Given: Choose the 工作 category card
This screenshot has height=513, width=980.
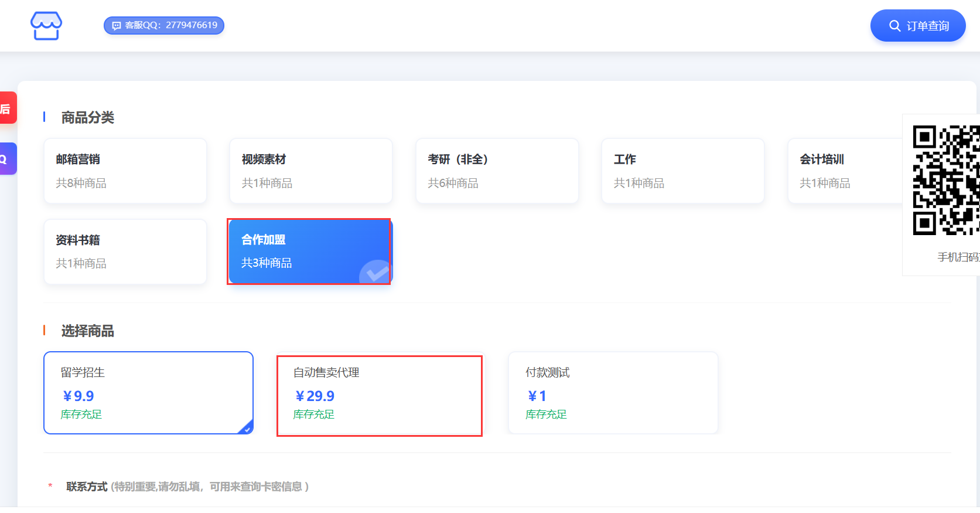Looking at the screenshot, I should pyautogui.click(x=682, y=171).
